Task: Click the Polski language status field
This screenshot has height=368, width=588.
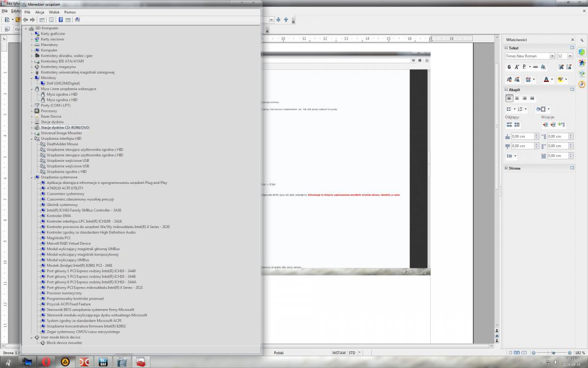Action: (279, 353)
